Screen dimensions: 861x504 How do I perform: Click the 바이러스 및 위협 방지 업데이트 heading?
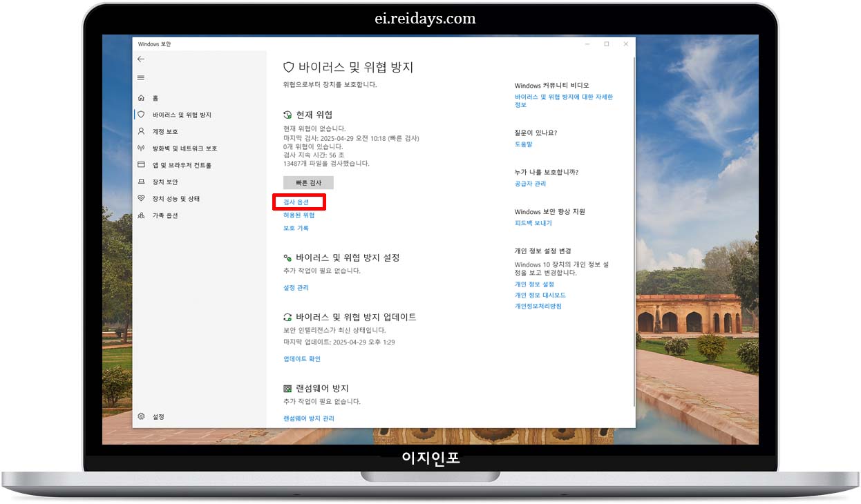pos(357,318)
